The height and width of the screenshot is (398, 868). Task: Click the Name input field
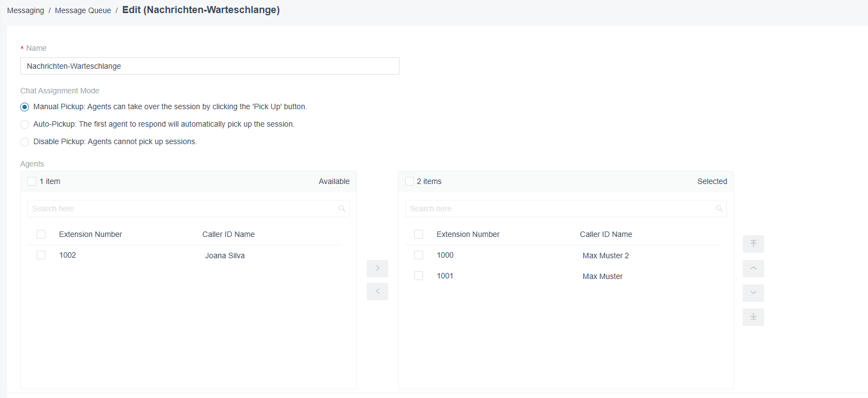click(210, 66)
